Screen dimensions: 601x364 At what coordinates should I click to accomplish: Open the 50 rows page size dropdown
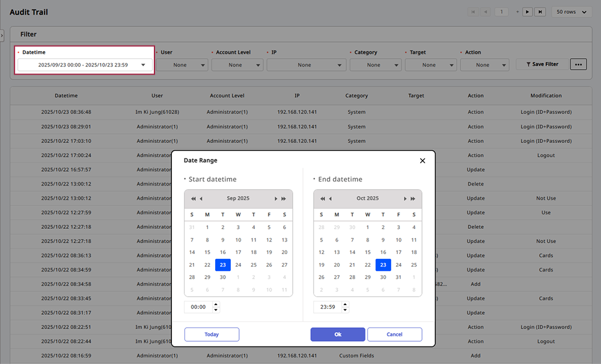571,12
